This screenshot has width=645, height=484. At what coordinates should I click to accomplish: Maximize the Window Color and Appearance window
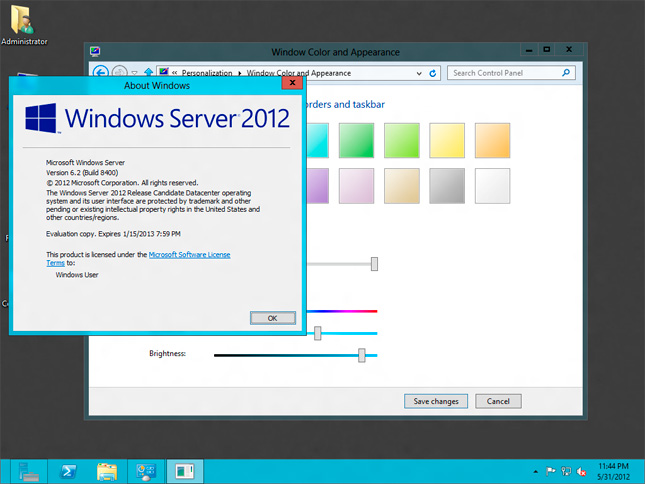pos(547,50)
